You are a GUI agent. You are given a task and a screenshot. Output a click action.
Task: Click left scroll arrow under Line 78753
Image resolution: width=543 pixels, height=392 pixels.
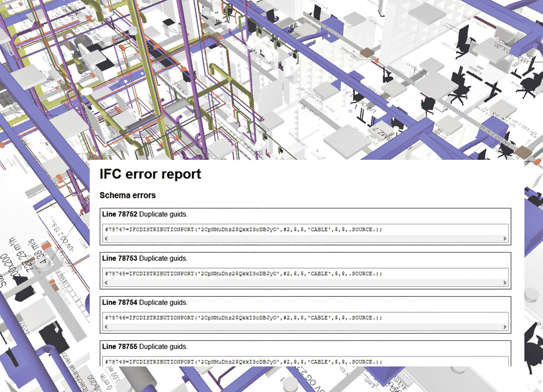point(106,282)
